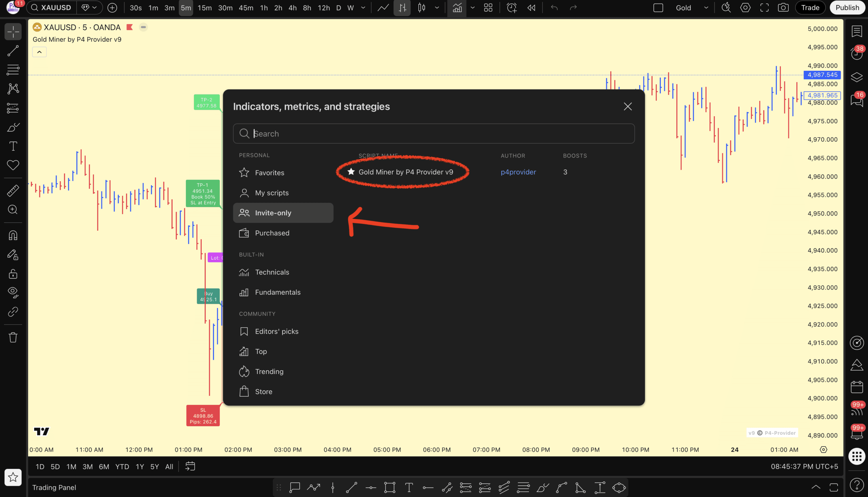Expand more timeframes dropdown after W
Screen dimensions: 868x497
363,7
